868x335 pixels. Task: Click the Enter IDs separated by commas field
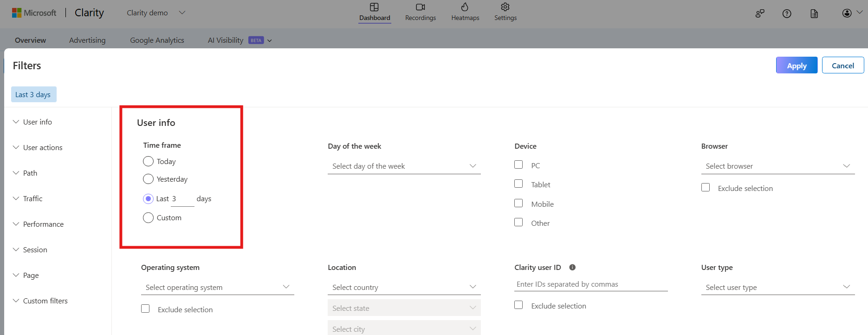click(591, 284)
